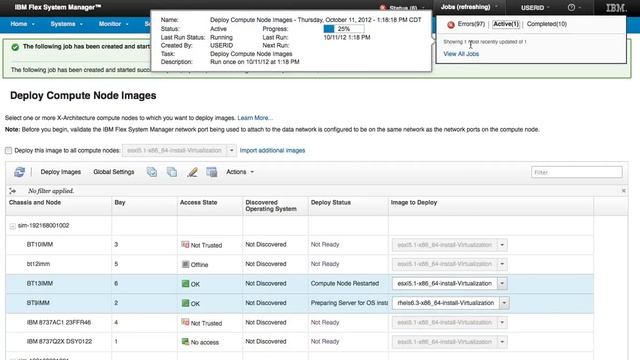The height and width of the screenshot is (360, 640).
Task: Open Global Settings
Action: (113, 172)
